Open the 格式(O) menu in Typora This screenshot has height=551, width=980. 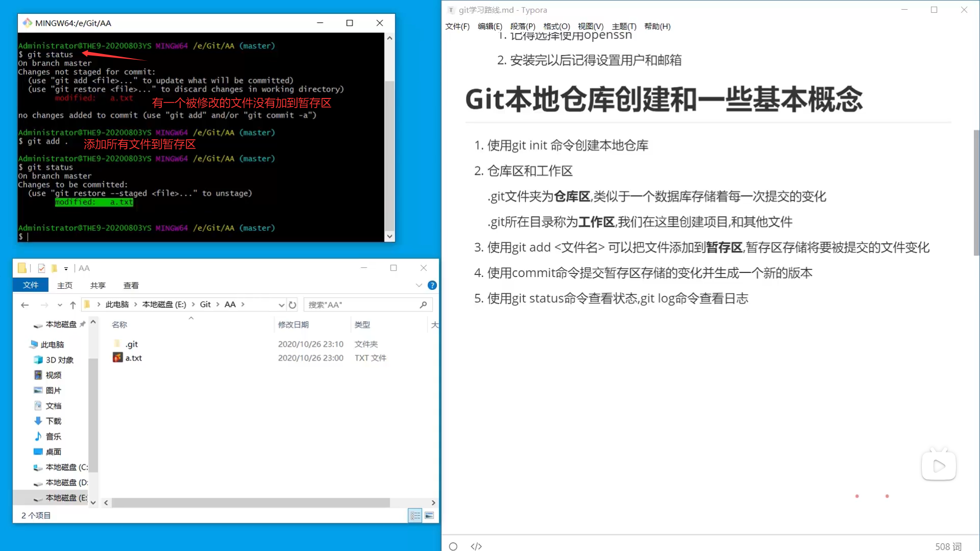click(x=556, y=27)
